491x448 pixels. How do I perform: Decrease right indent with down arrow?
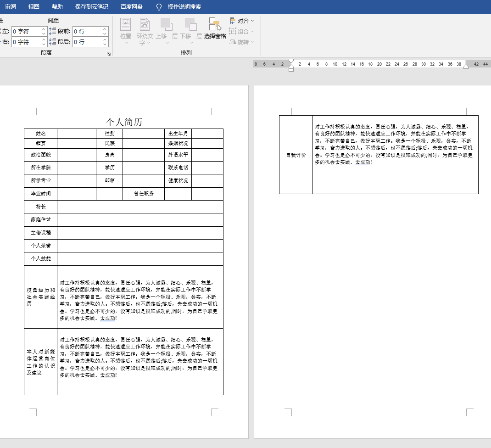[44, 44]
